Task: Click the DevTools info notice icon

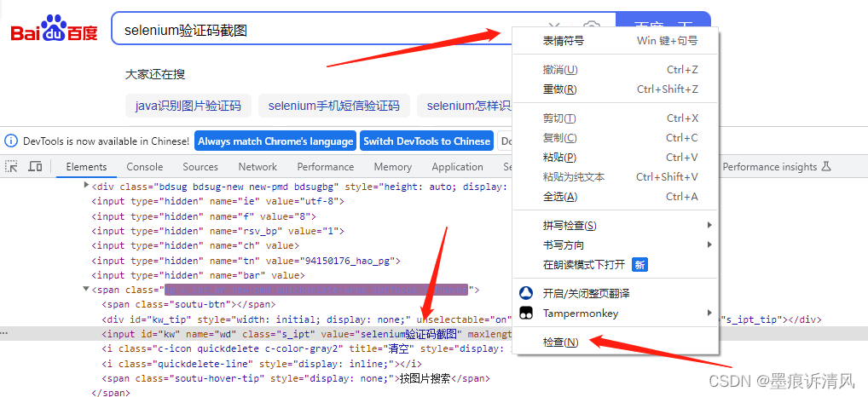Action: [x=11, y=141]
